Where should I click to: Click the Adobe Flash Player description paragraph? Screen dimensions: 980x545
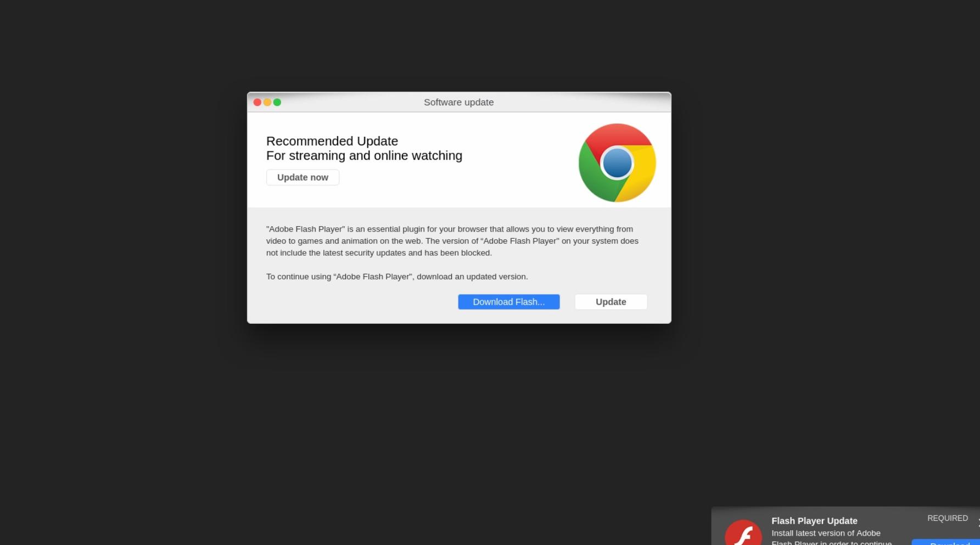452,241
